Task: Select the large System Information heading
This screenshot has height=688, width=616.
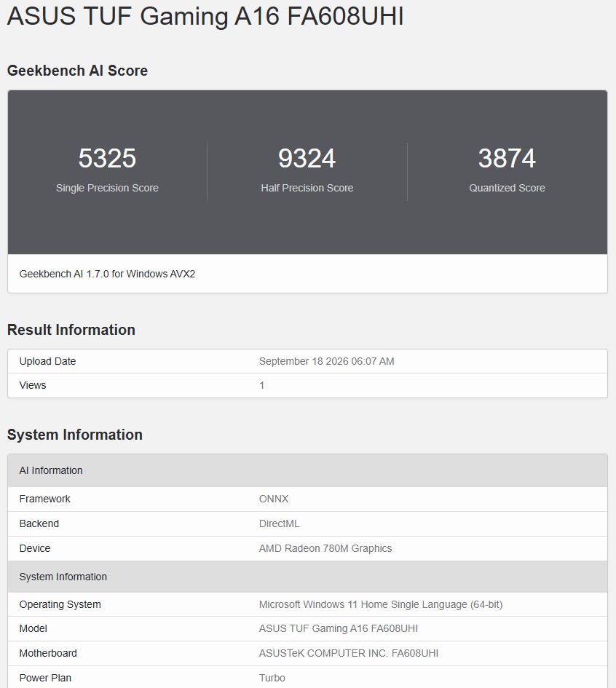Action: (x=74, y=435)
